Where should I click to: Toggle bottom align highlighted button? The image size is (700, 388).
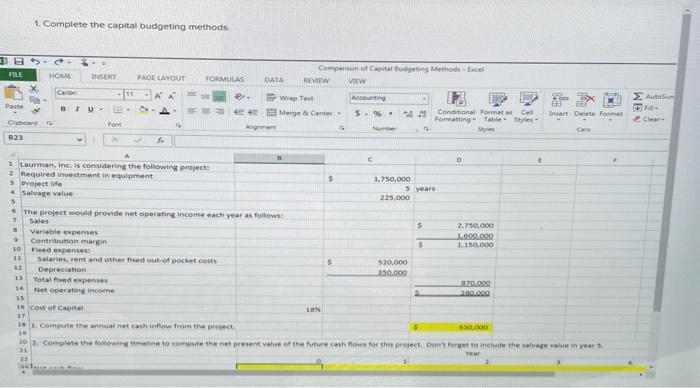point(219,96)
